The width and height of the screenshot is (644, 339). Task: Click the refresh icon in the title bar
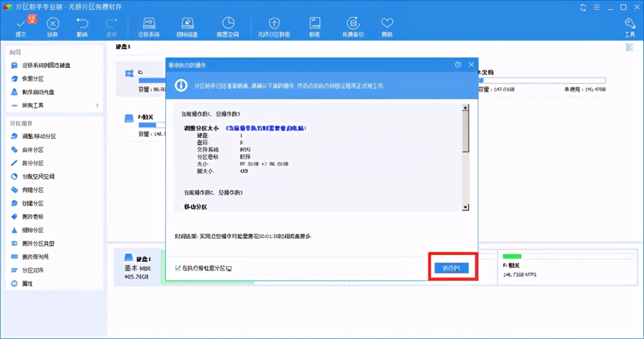583,8
